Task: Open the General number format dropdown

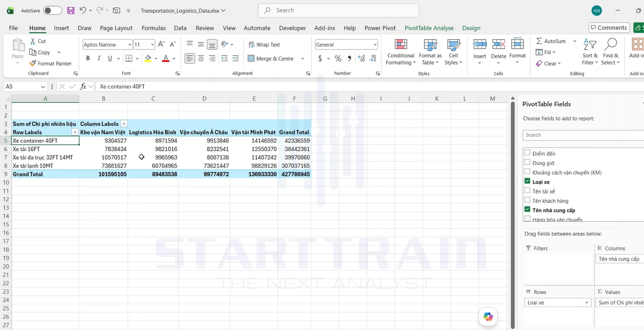Action: pos(375,44)
